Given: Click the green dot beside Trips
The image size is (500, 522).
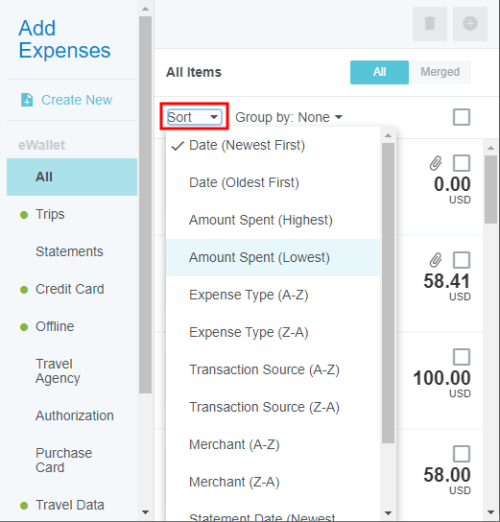Looking at the screenshot, I should [24, 215].
